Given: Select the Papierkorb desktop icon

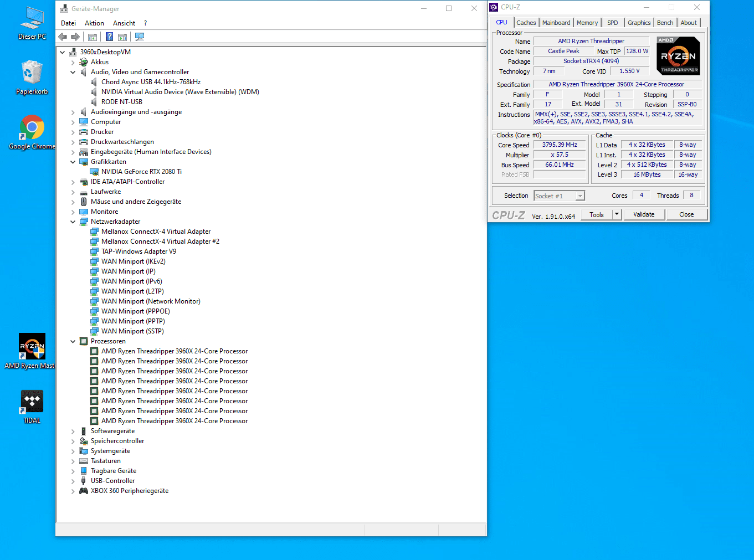Looking at the screenshot, I should coord(32,78).
